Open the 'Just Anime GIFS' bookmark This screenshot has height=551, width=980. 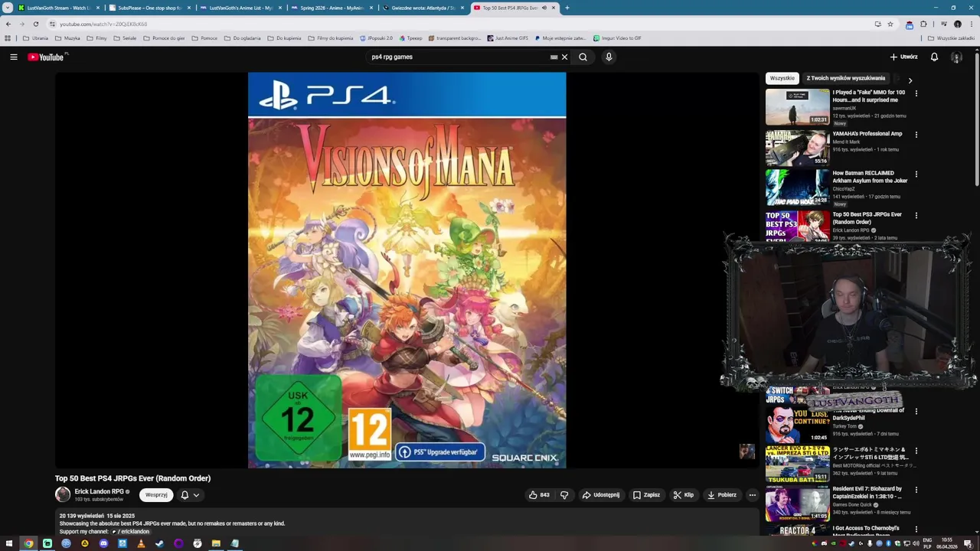(508, 38)
